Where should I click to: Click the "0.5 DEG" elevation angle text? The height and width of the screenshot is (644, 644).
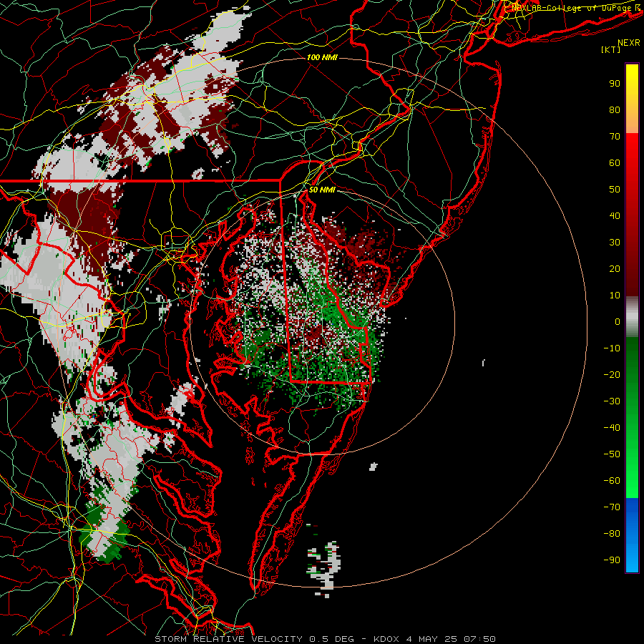(x=332, y=639)
